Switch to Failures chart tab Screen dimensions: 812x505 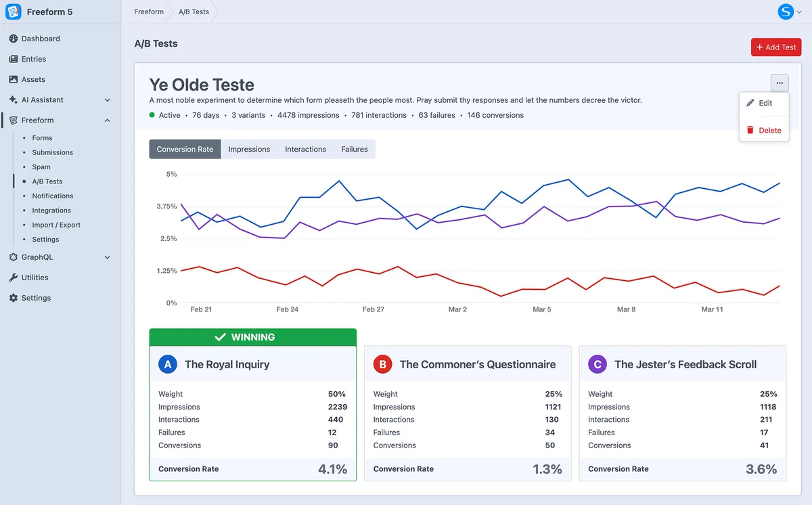coord(355,149)
